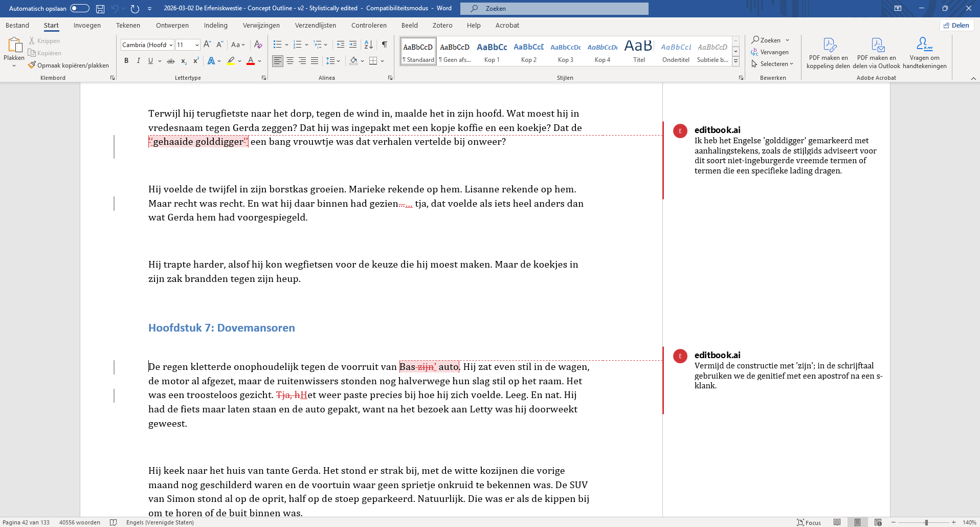Decrease the font size with the shrink icon
Image resolution: width=980 pixels, height=527 pixels.
click(219, 45)
